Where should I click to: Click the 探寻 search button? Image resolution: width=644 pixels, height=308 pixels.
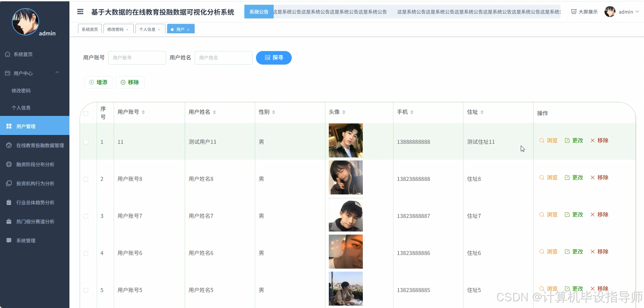274,58
